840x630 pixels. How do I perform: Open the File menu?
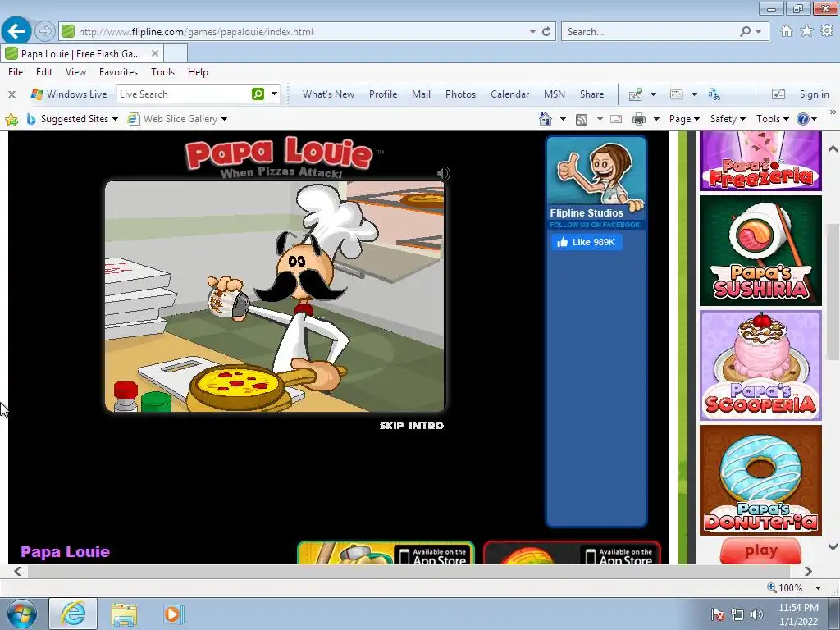[16, 72]
